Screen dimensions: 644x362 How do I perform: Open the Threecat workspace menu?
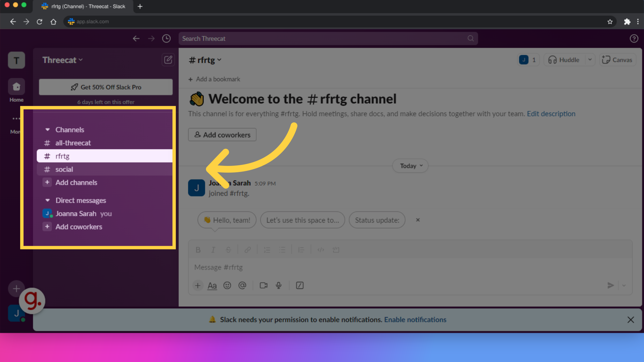tap(62, 60)
